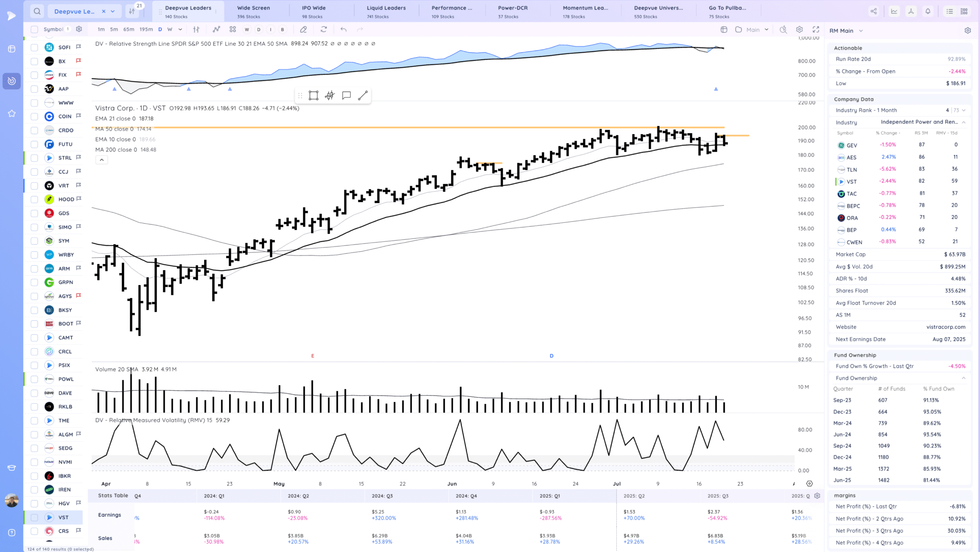The height and width of the screenshot is (552, 980).
Task: Select the trend line drawing tool
Action: [x=363, y=95]
